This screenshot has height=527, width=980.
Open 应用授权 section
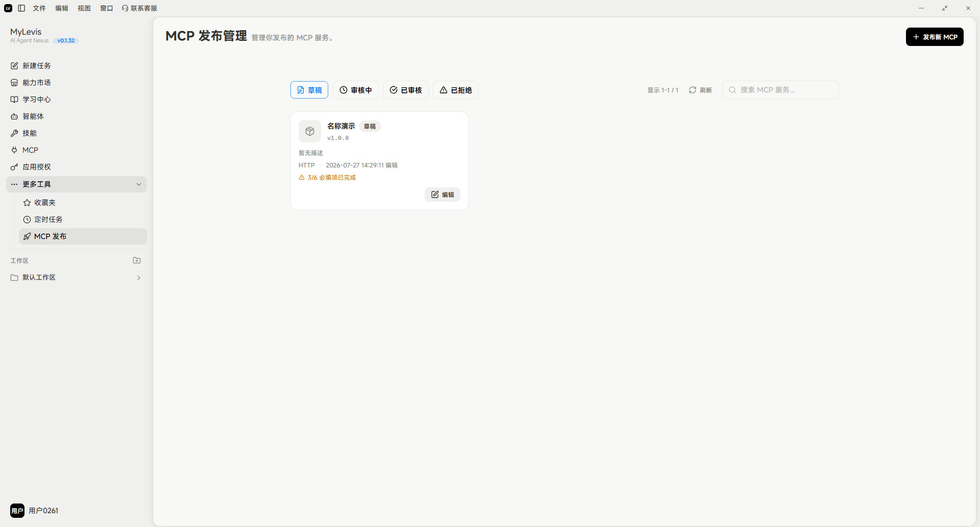tap(77, 167)
